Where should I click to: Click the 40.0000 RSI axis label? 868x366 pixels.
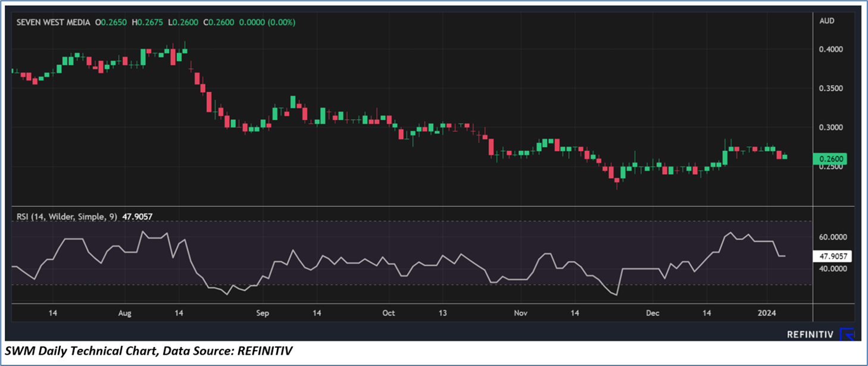tap(832, 268)
